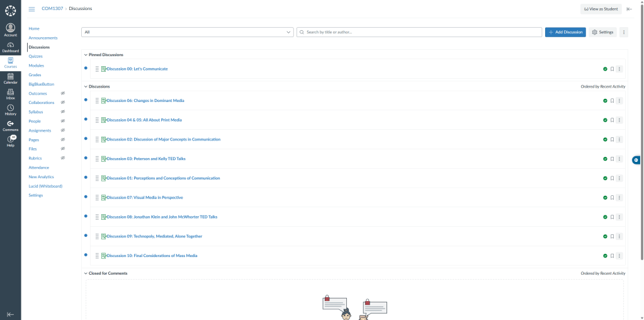Open the Inbox icon in sidebar

pyautogui.click(x=10, y=94)
